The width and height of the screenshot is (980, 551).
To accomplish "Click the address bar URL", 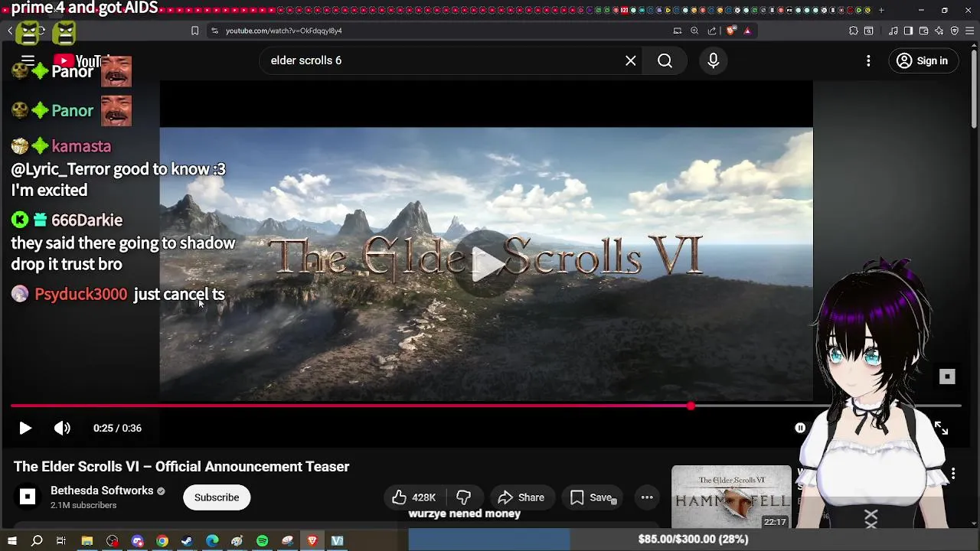I will tap(284, 31).
